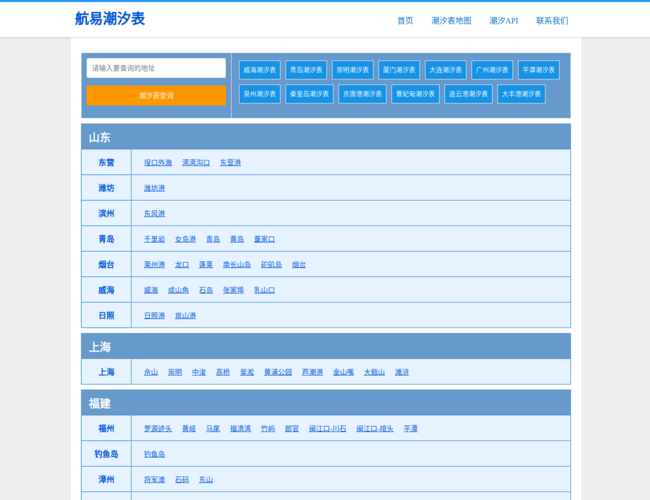
Task: Select the 山东 province header
Action: [x=326, y=137]
